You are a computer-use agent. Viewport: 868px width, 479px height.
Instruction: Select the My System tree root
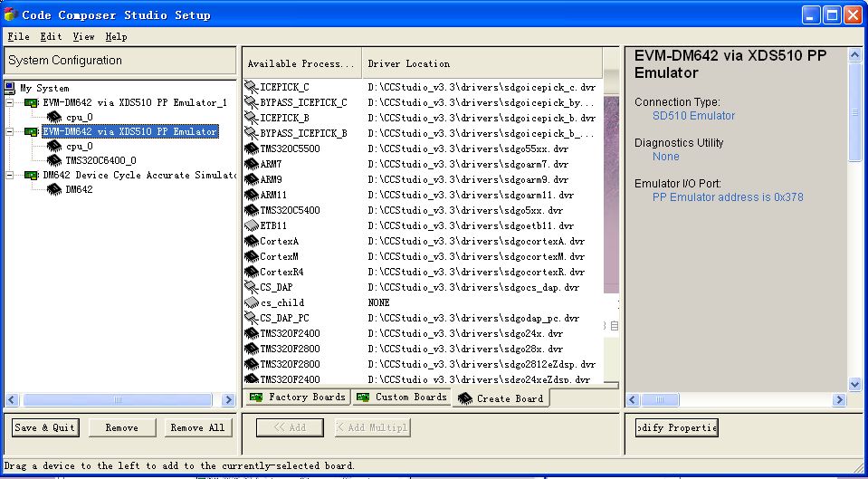(x=44, y=89)
